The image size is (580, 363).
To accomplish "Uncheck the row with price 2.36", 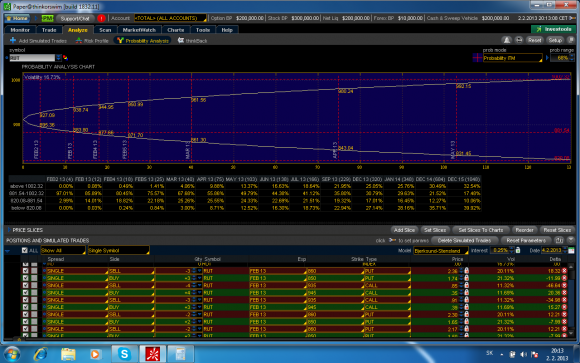I will 26,271.
